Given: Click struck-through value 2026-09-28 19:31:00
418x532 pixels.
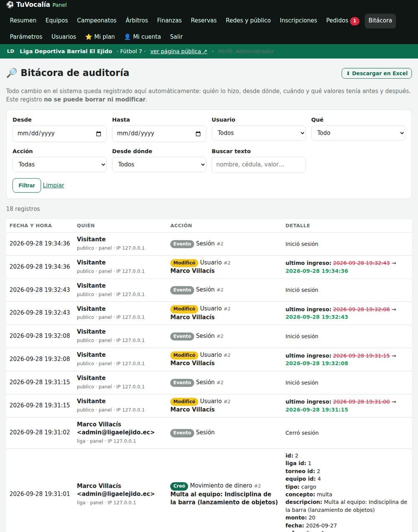Looking at the screenshot, I should [361, 402].
